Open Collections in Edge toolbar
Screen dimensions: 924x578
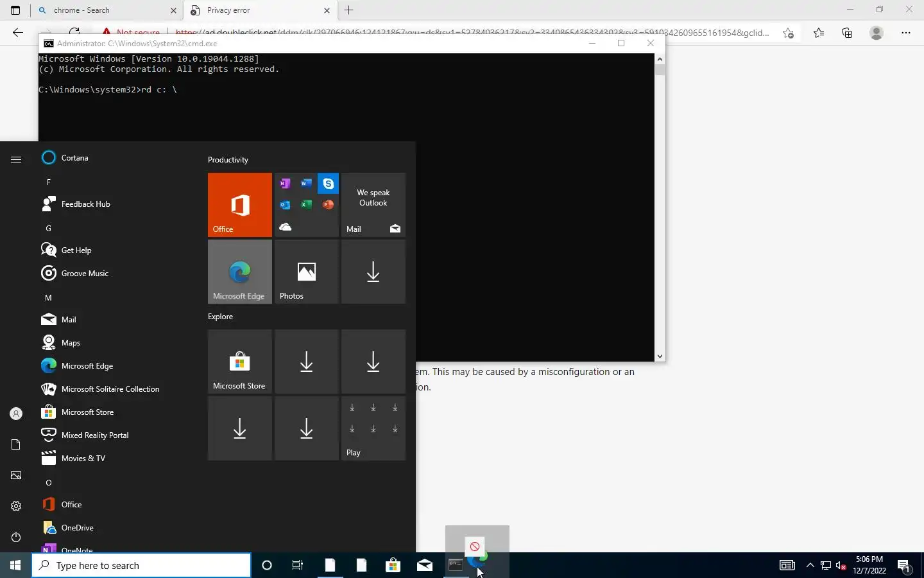pos(847,33)
